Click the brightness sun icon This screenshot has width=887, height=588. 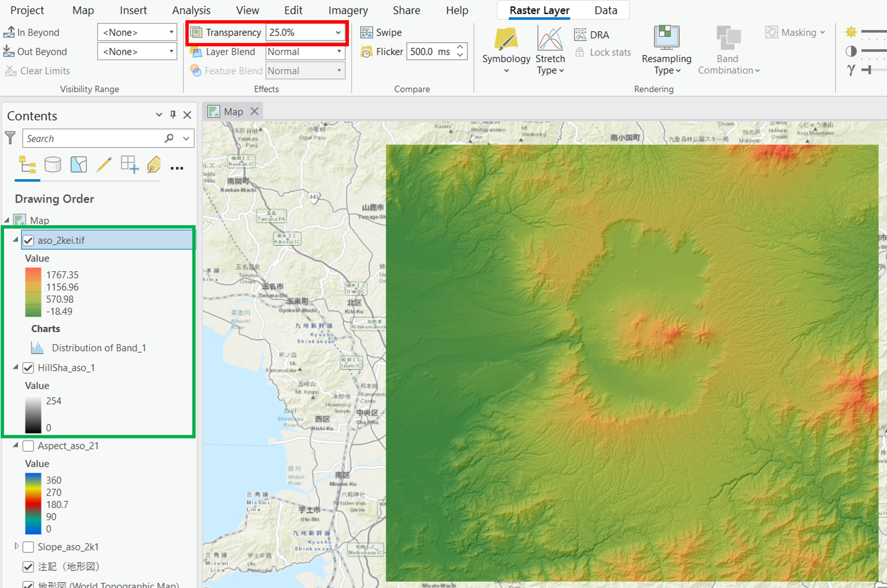tap(851, 32)
